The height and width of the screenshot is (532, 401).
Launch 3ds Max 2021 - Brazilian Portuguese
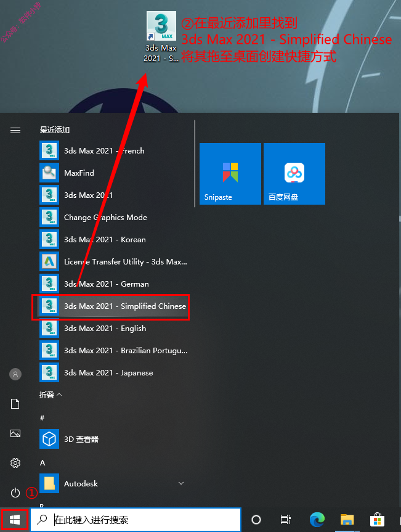click(113, 351)
